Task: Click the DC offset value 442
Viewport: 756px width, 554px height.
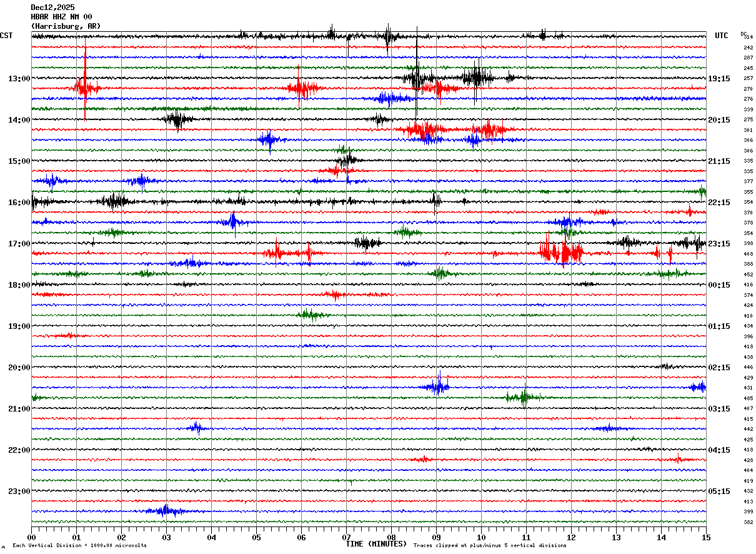Action: [748, 429]
